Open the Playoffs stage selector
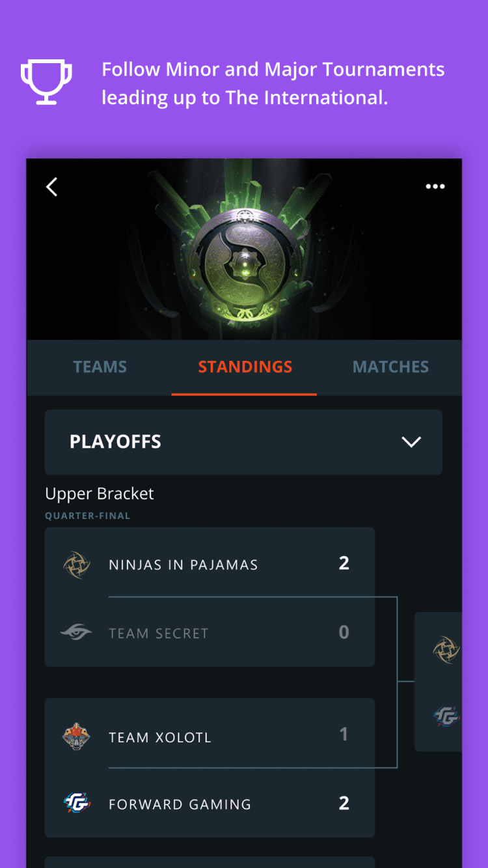Image resolution: width=488 pixels, height=868 pixels. coord(243,442)
